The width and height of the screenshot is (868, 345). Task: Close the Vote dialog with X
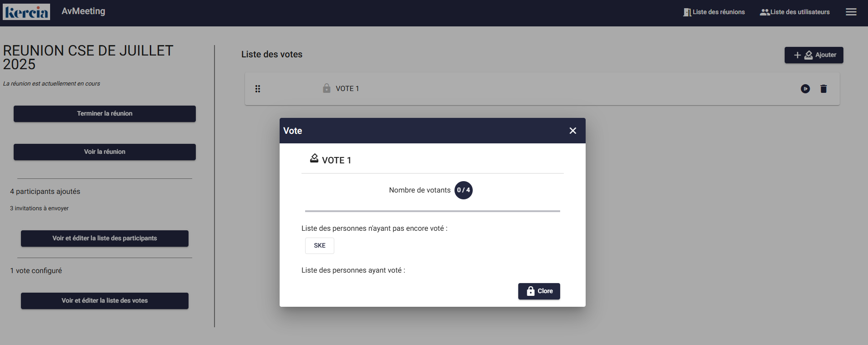point(572,131)
